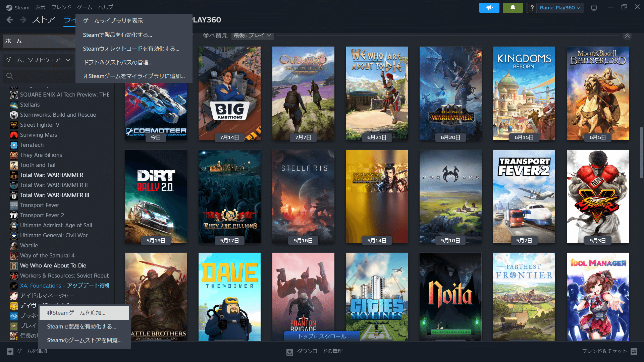Open the ゲーム、ソフトウェア filter dropdown

pos(38,60)
